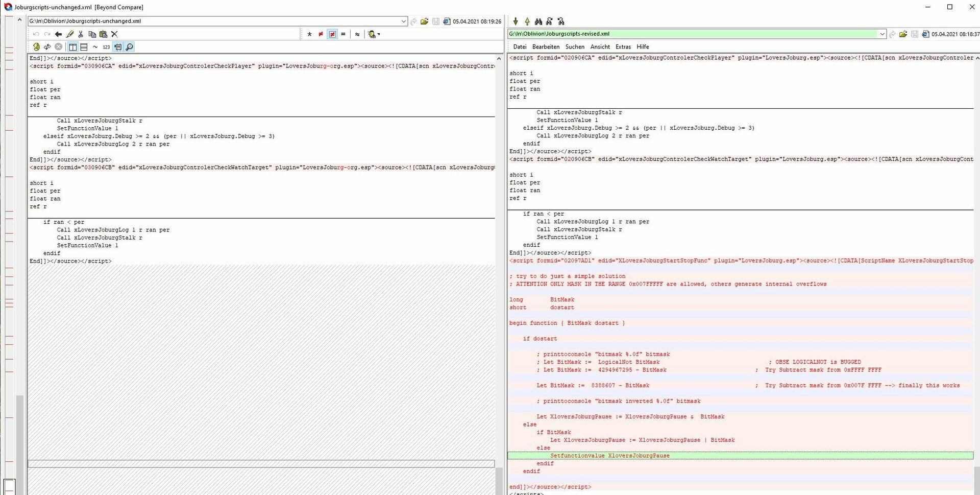Toggle the approximately-equal minor differences icon

tap(357, 34)
